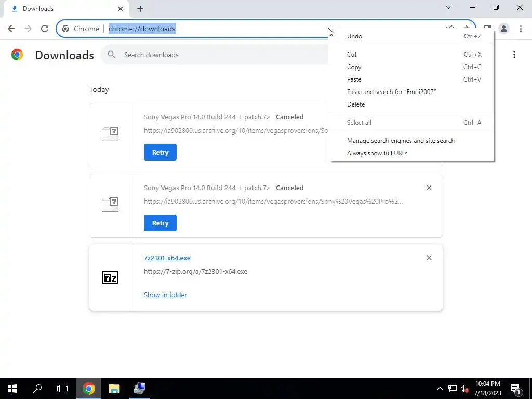This screenshot has width=532, height=399.
Task: Click the file icon of second Sony Vegas card
Action: [110, 205]
